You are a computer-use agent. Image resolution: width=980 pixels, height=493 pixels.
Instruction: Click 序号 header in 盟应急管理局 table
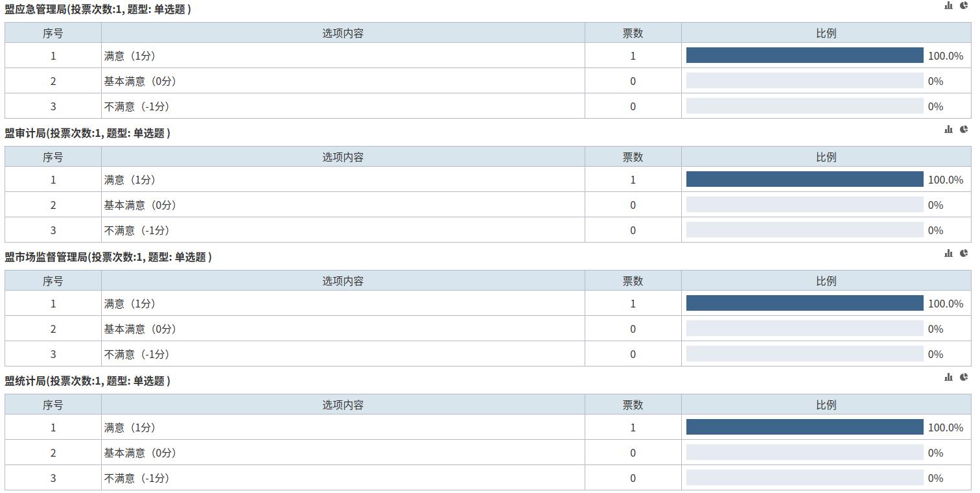click(53, 33)
